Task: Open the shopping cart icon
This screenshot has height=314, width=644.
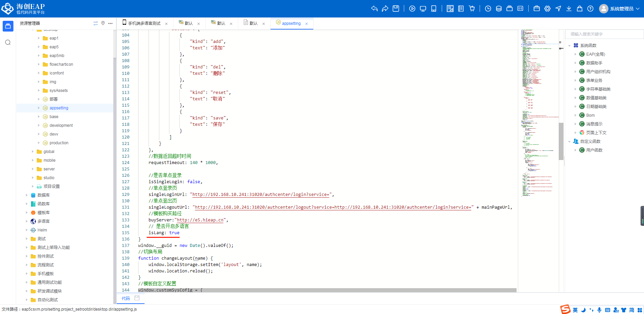Action: pyautogui.click(x=472, y=9)
